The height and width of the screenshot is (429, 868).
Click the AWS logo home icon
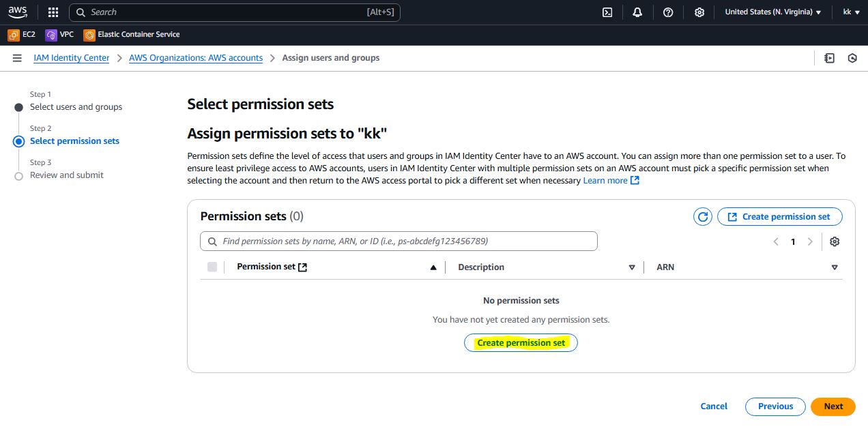tap(18, 12)
